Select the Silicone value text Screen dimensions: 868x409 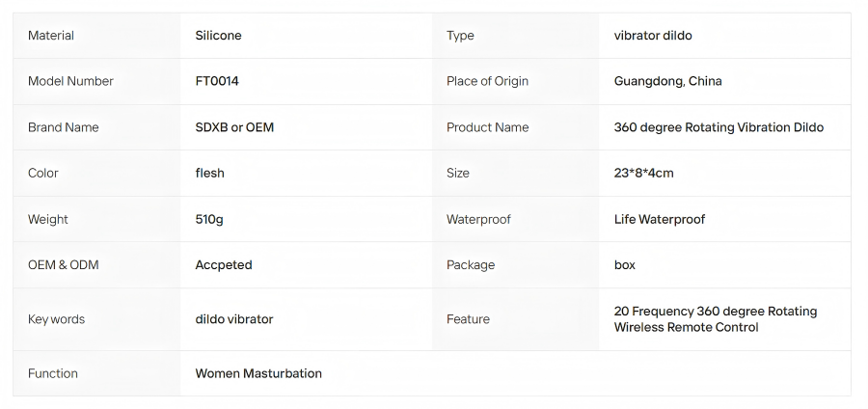click(x=218, y=36)
